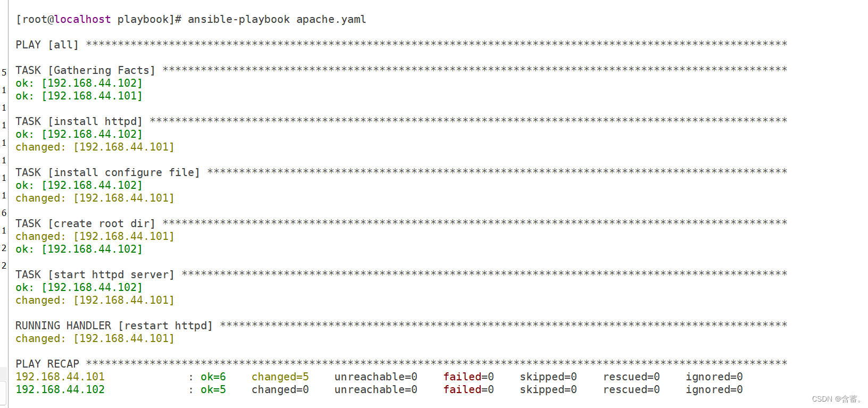
Task: Click host 192.168.44.101 in PLAY RECAP
Action: point(60,377)
